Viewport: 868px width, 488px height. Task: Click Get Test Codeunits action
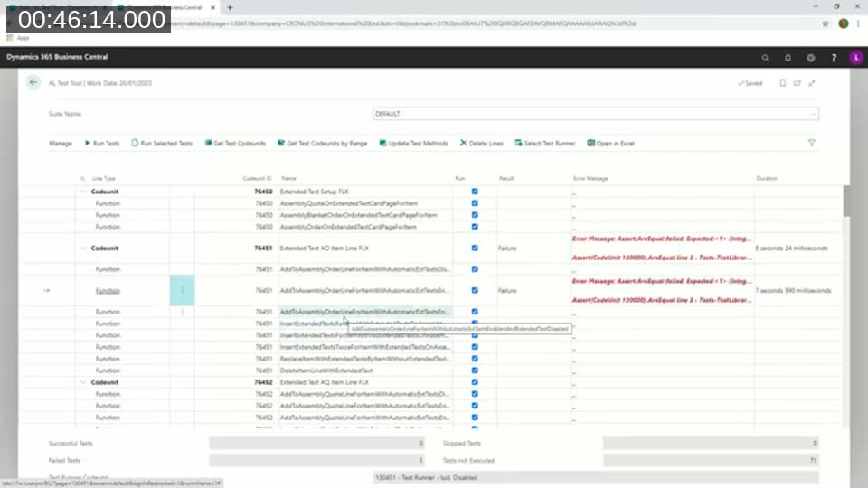(x=235, y=144)
